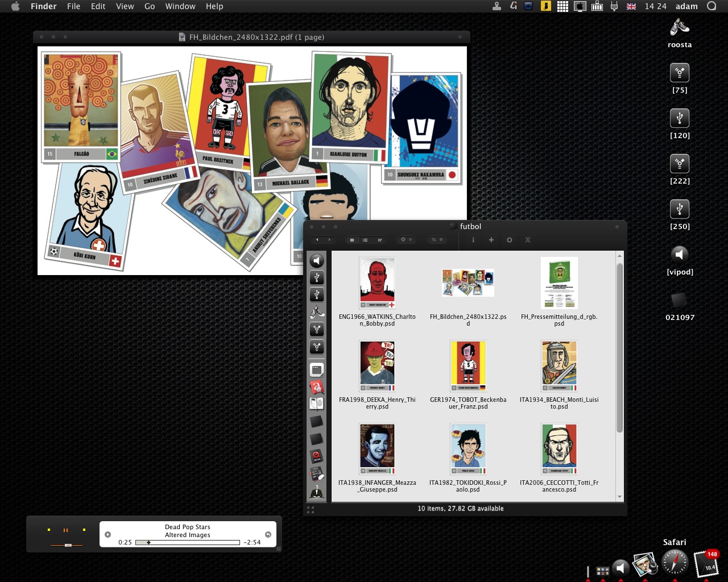
Task: Select FH_Bildchen_2480x1322.psd thumbnail
Action: point(468,282)
